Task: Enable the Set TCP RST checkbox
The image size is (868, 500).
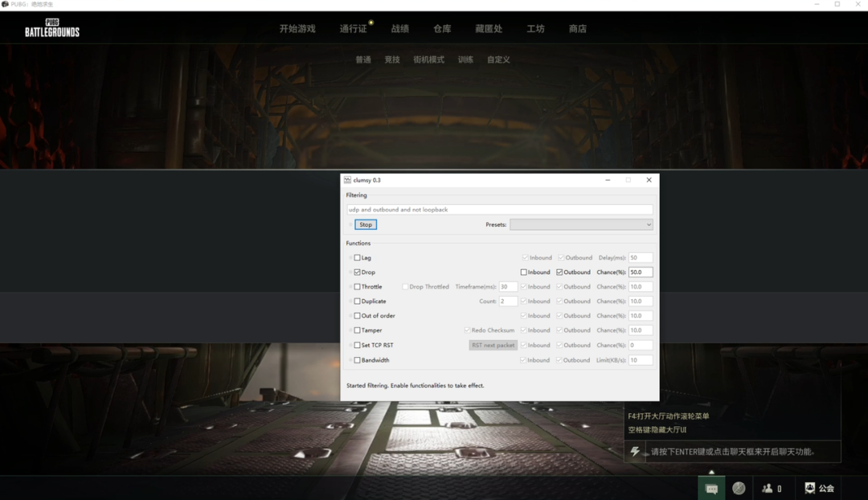Action: 357,345
